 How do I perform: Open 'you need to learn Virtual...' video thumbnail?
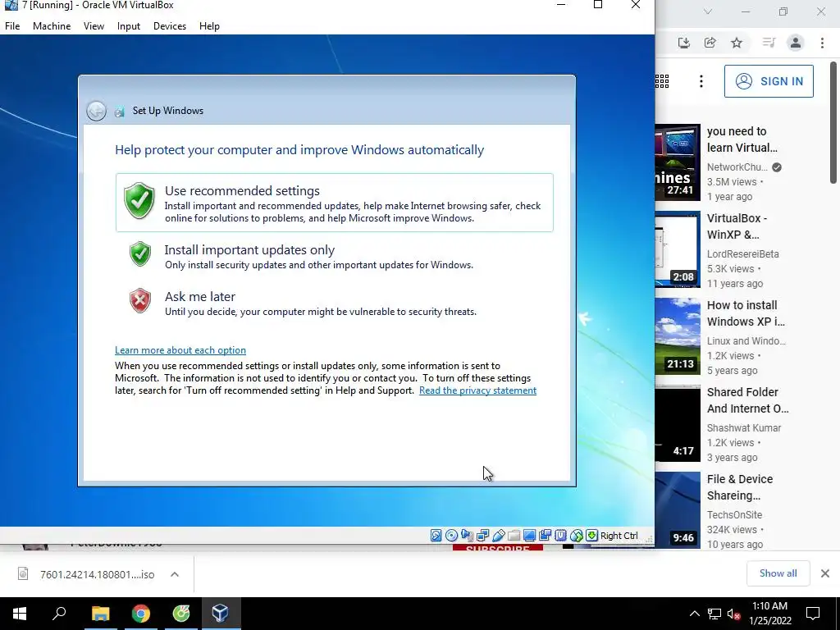click(x=678, y=162)
